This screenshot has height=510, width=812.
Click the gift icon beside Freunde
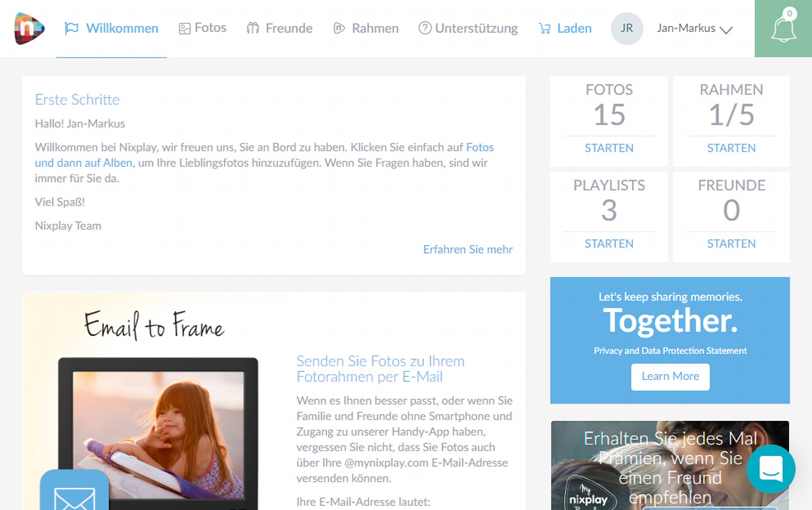253,28
